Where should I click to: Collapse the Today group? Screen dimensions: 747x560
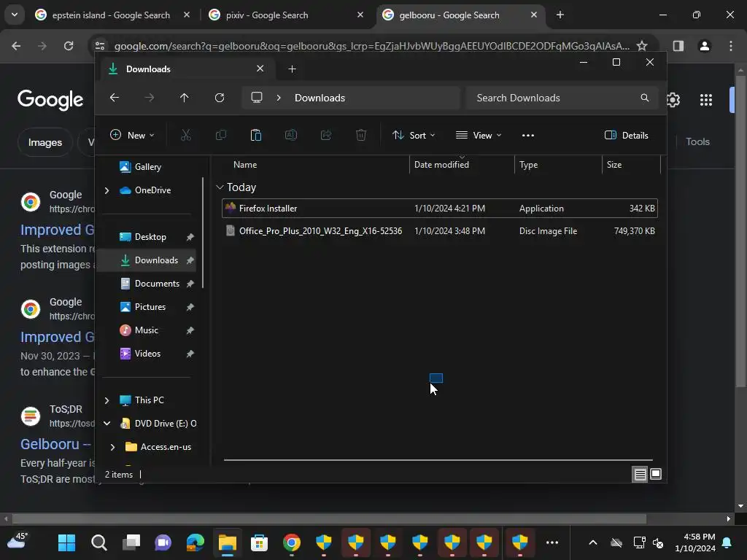(220, 187)
